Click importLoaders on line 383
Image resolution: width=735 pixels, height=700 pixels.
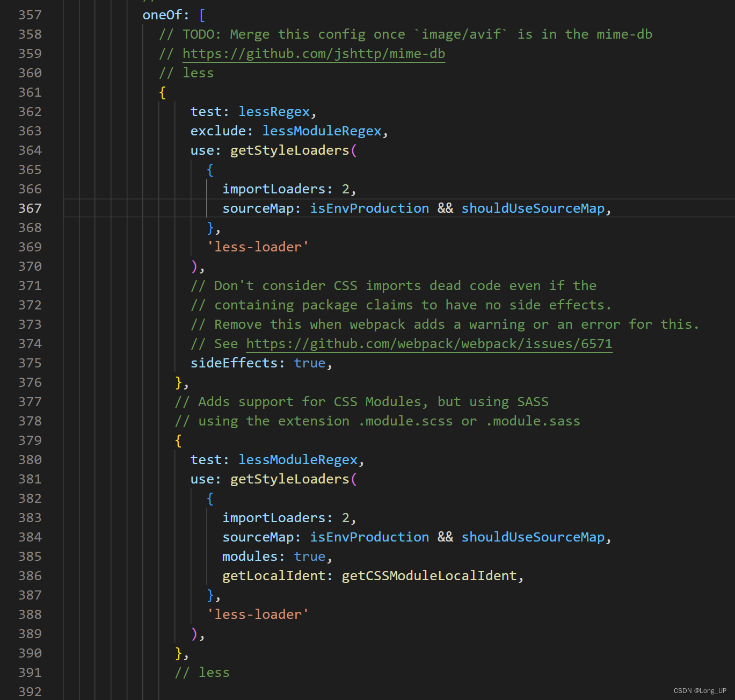point(274,518)
